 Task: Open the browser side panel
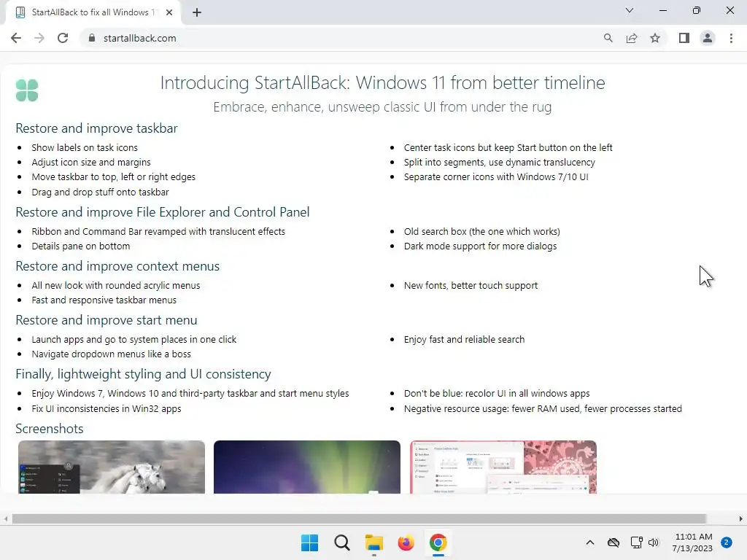684,38
